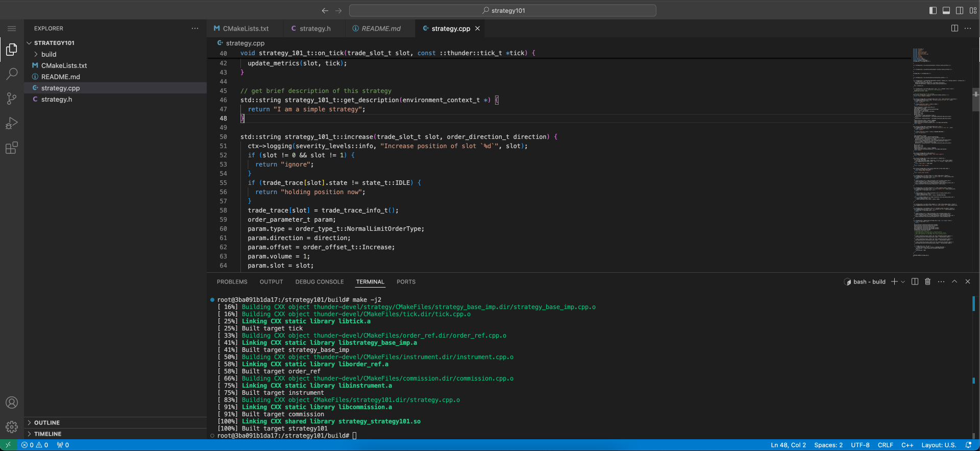Select strategy.cpp in the Explorer tree
Screen dimensions: 980x451
[115, 88]
